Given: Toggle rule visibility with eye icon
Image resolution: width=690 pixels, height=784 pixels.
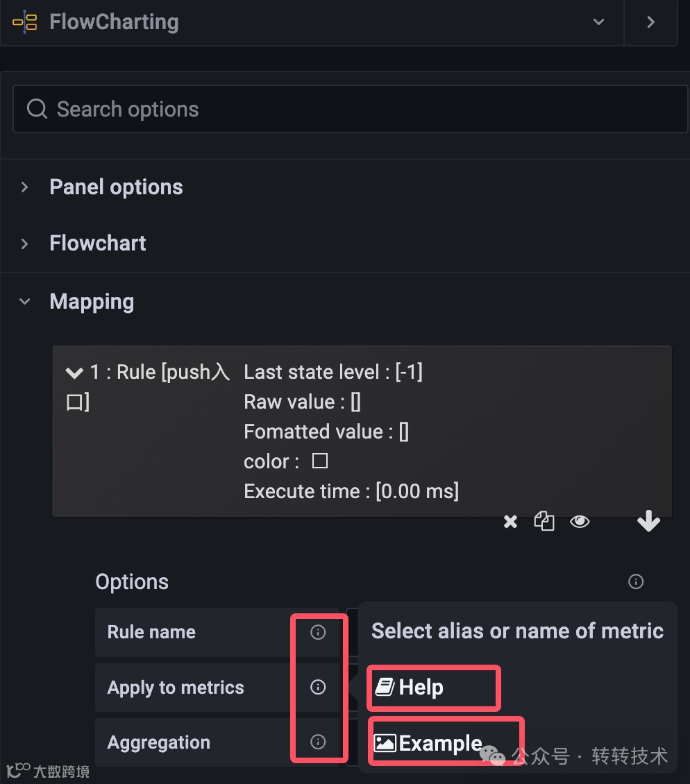Looking at the screenshot, I should pos(580,522).
